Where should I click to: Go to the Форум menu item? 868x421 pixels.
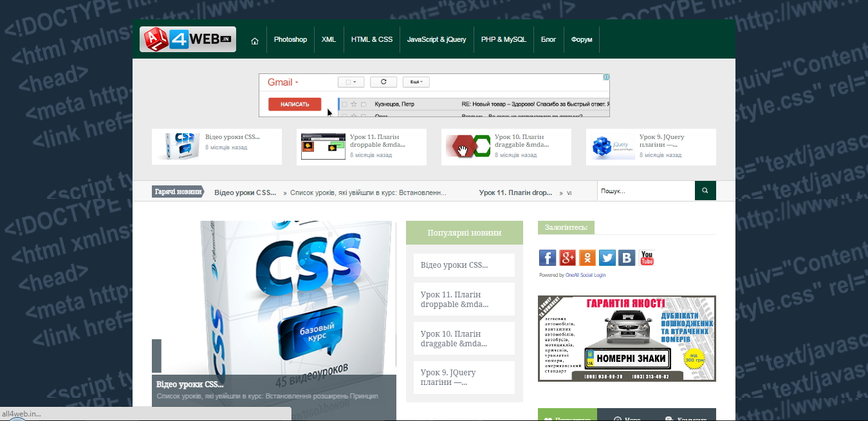click(582, 40)
